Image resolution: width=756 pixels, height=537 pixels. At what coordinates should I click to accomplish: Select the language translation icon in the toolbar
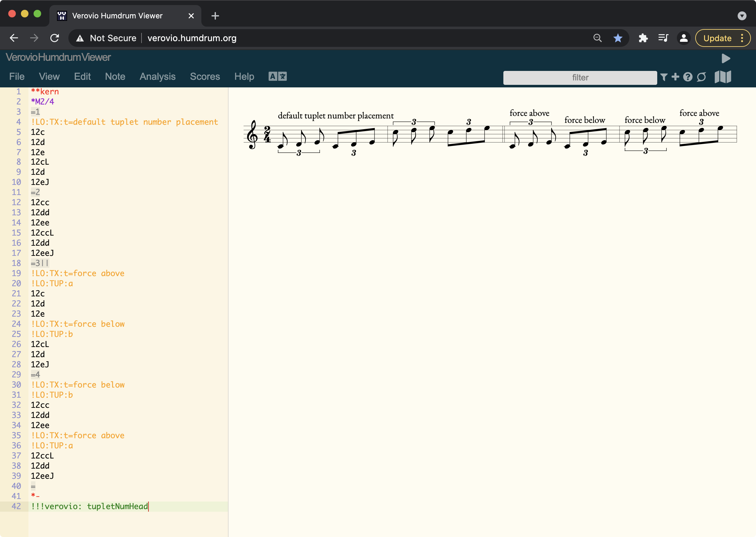277,76
